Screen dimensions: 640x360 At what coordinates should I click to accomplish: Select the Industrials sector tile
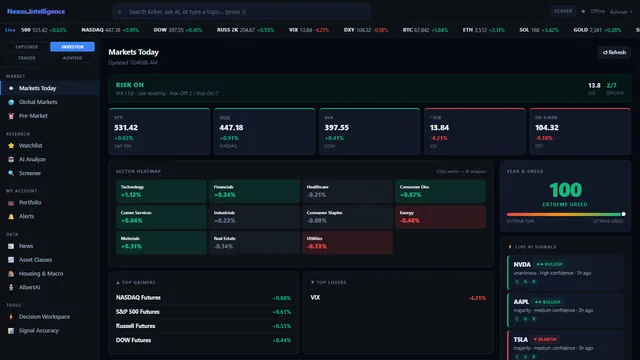click(x=254, y=217)
